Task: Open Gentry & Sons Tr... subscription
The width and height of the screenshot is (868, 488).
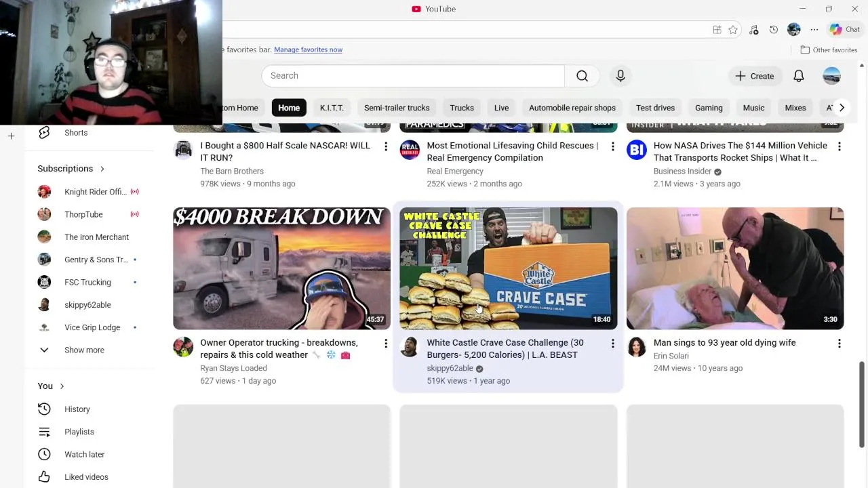Action: pos(90,260)
